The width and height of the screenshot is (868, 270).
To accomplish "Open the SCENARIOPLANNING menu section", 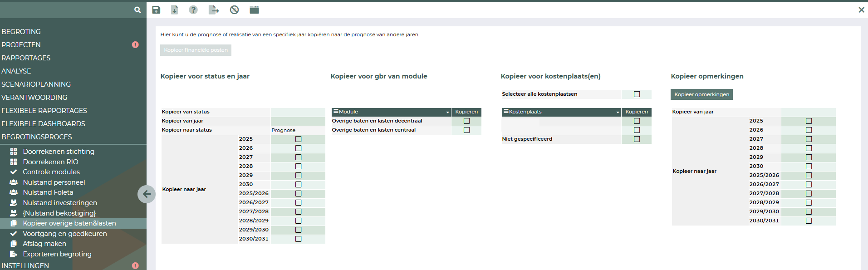I will [x=36, y=84].
